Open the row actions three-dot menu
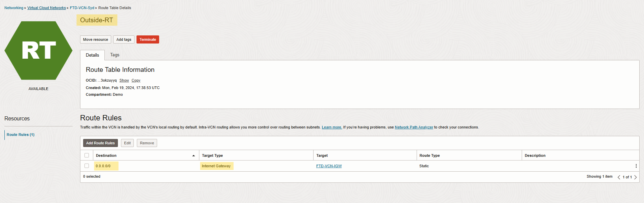The image size is (644, 203). (636, 166)
